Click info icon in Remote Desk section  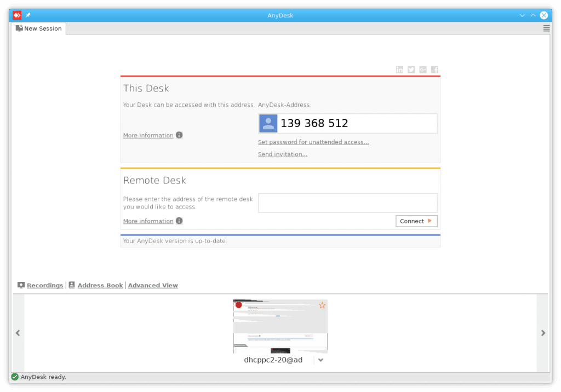pos(179,221)
